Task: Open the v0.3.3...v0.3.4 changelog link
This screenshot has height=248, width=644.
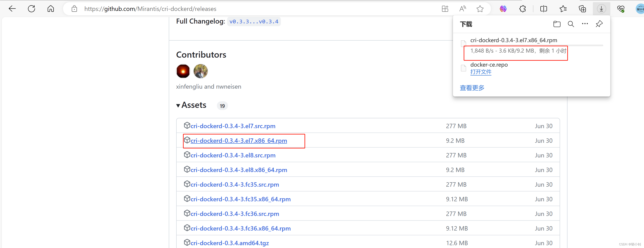Action: tap(254, 22)
